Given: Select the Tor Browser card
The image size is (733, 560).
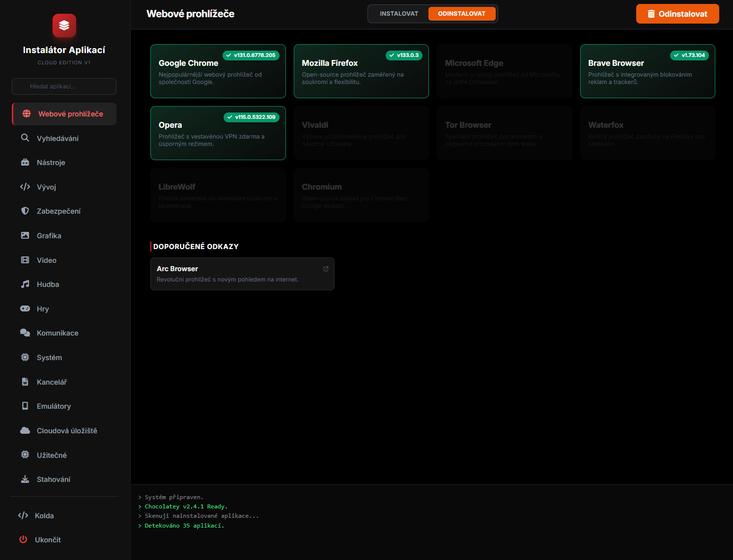Looking at the screenshot, I should 505,133.
